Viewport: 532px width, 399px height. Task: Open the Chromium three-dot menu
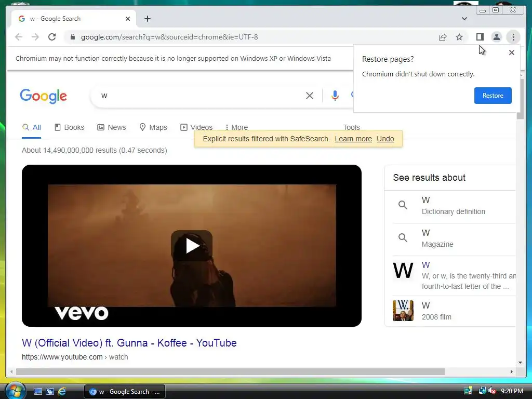point(513,37)
